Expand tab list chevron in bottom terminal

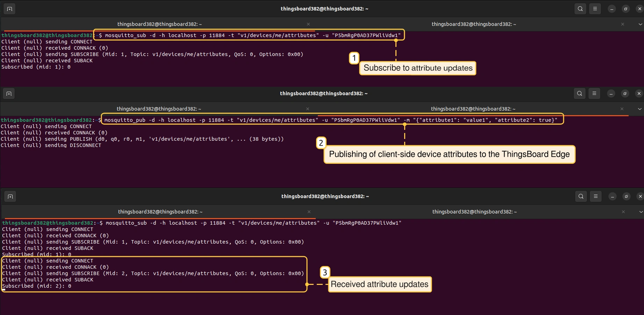pos(641,212)
